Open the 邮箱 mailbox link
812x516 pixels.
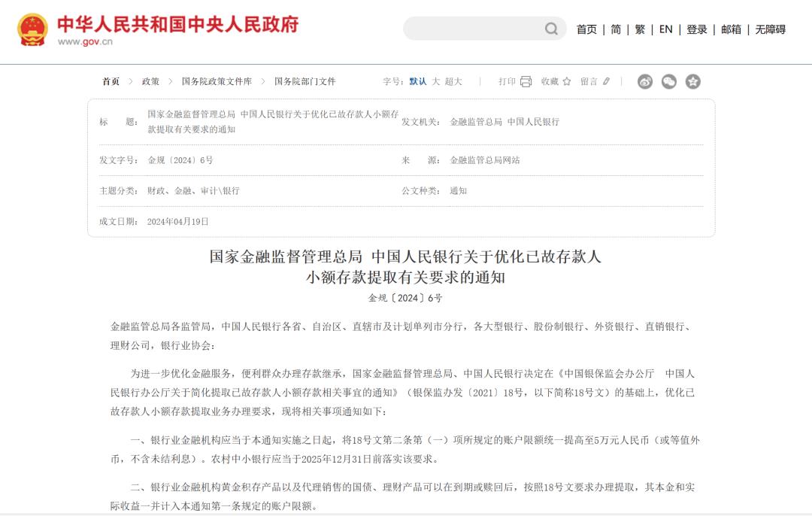[x=732, y=29]
